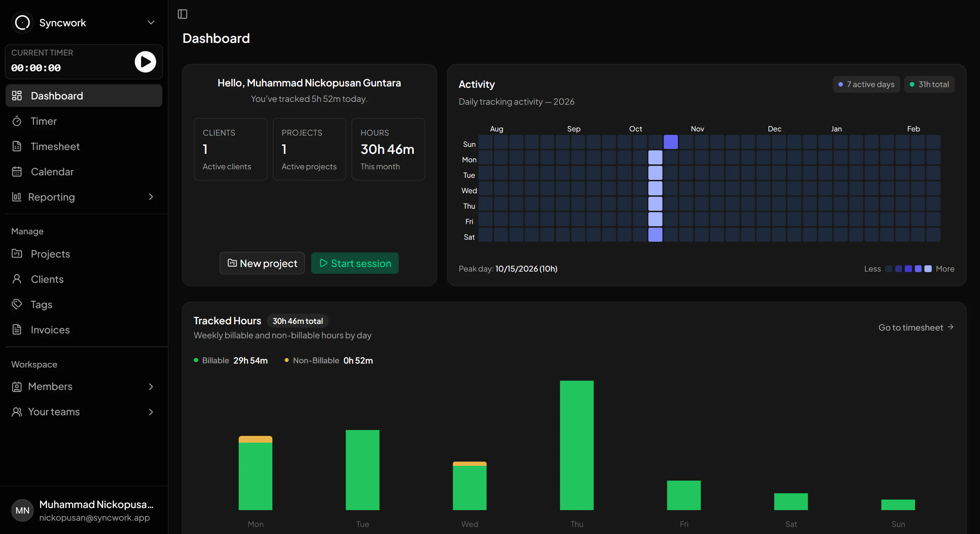980x534 pixels.
Task: Open the user profile nickopusan@syncwork.app
Action: [84, 510]
